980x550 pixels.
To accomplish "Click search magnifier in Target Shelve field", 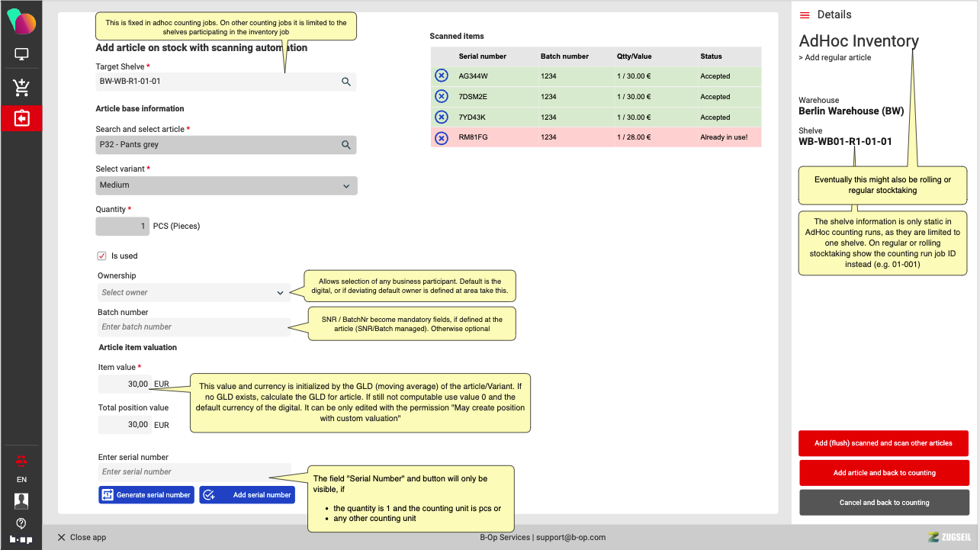I will coord(345,82).
